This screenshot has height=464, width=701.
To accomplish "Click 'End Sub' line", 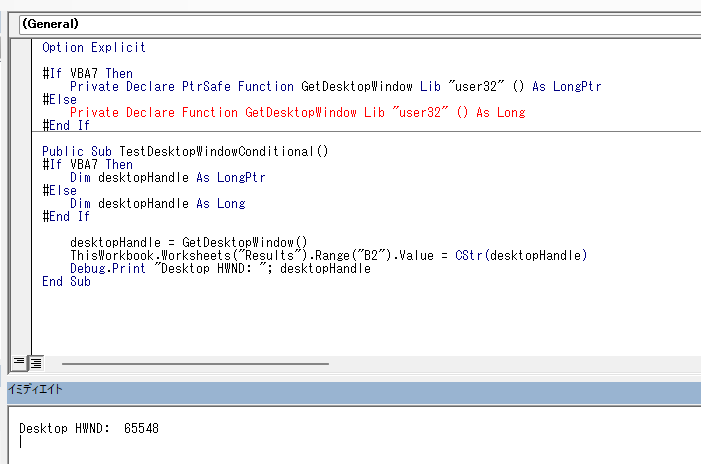I will click(x=66, y=281).
